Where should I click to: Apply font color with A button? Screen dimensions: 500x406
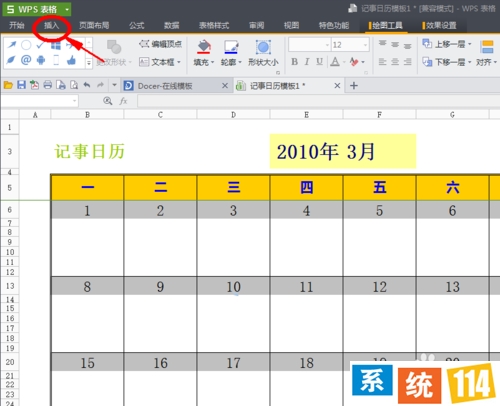point(335,62)
